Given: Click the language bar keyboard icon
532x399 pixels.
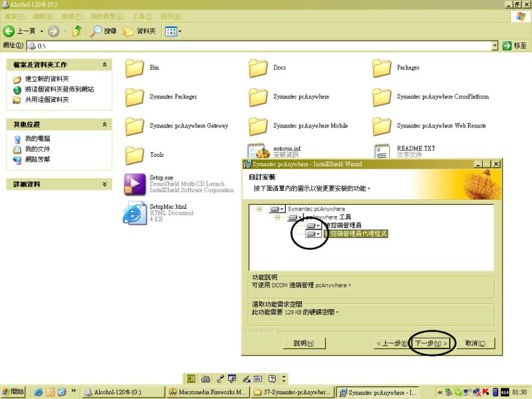Looking at the screenshot, I should (x=205, y=378).
